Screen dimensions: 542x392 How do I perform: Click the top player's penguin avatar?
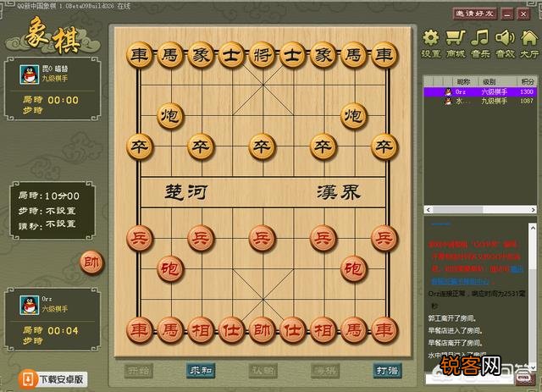point(30,75)
